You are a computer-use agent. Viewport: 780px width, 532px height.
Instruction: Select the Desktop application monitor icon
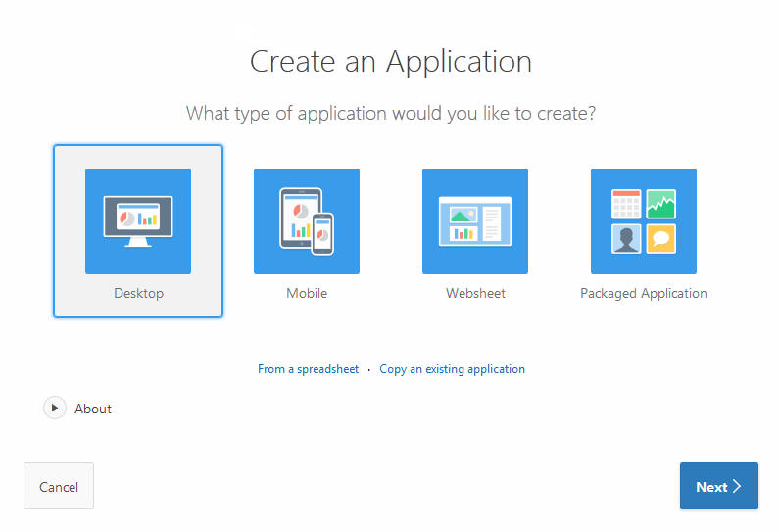tap(138, 221)
